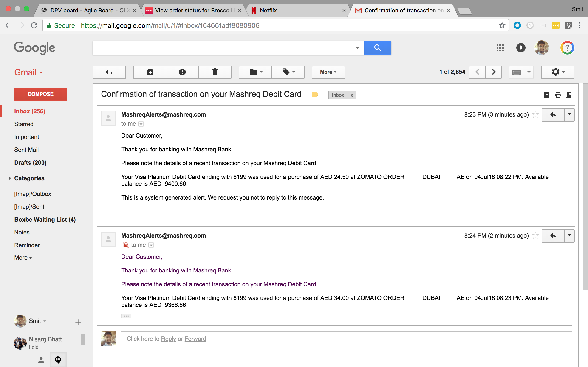
Task: Star the 8:24 PM message
Action: tap(535, 235)
